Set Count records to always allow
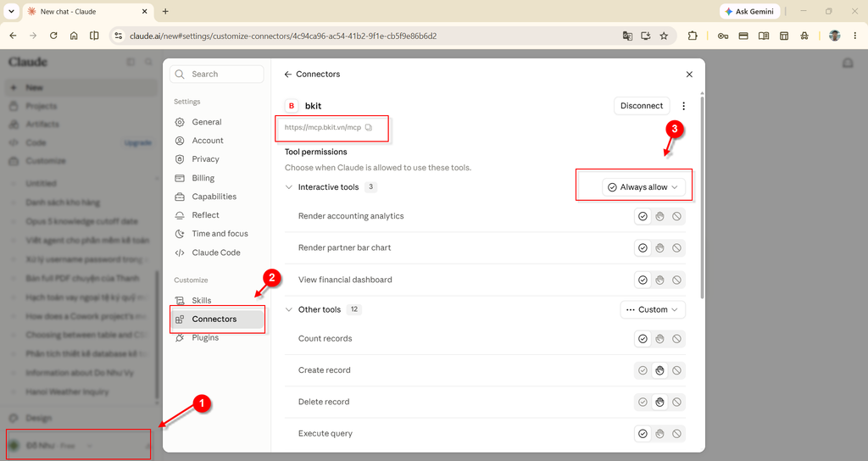The width and height of the screenshot is (868, 461). click(643, 339)
